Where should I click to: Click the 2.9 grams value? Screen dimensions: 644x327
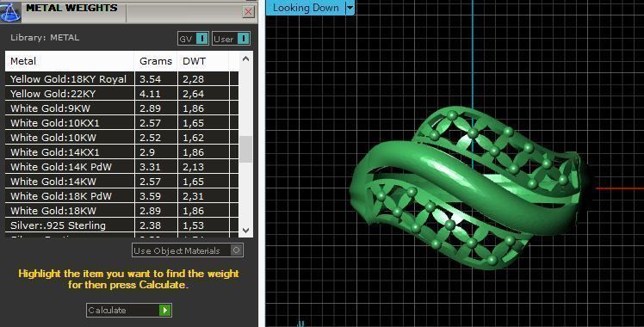[x=147, y=152]
